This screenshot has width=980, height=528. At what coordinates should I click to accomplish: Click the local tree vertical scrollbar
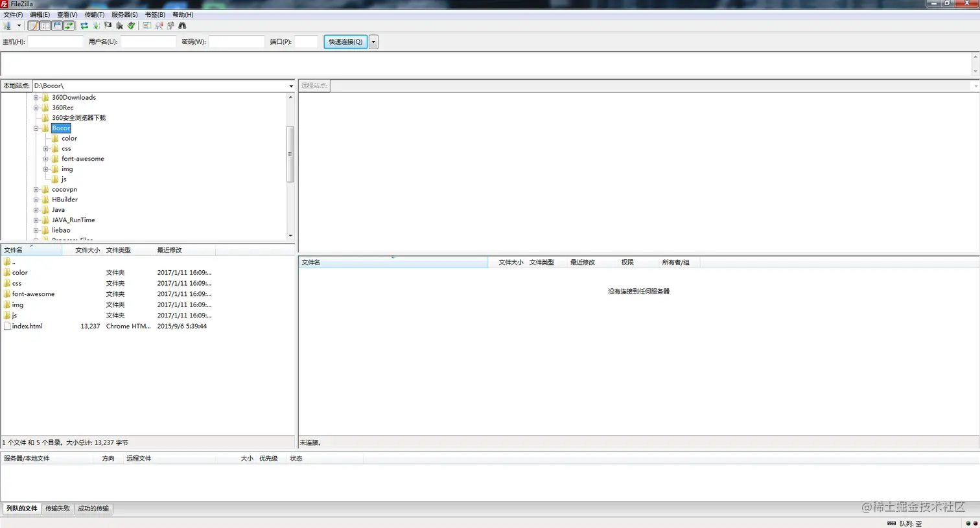290,154
